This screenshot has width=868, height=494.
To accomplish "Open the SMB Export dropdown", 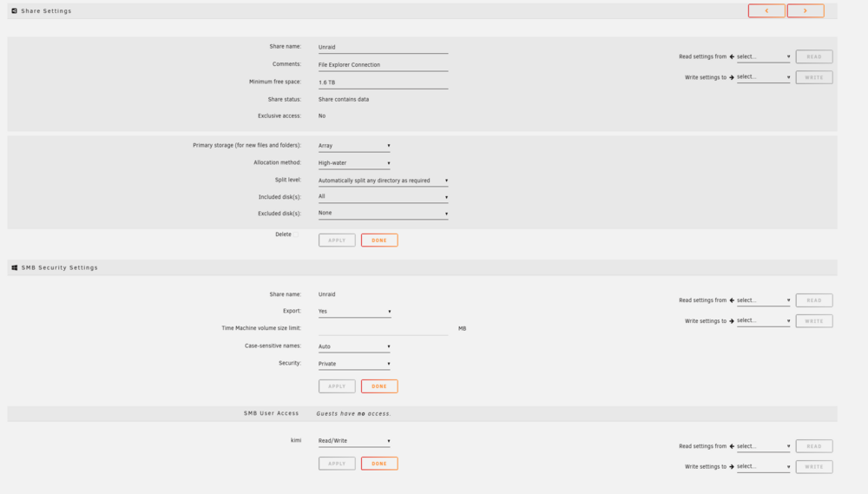I will pos(355,311).
